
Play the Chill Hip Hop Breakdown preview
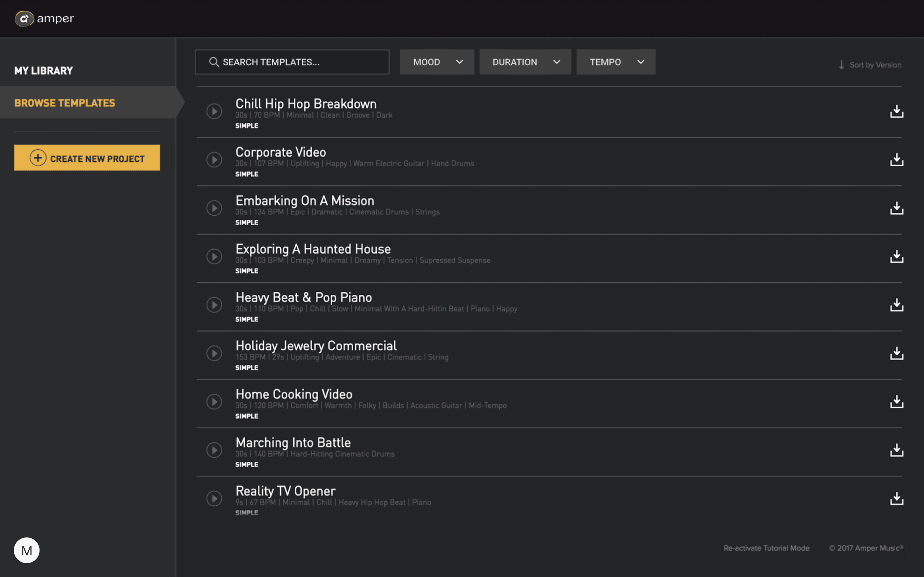[214, 111]
